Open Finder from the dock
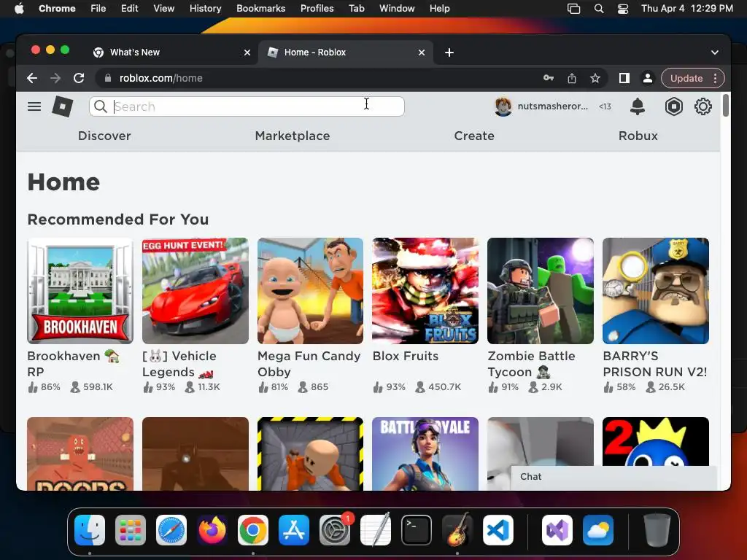 pos(90,530)
